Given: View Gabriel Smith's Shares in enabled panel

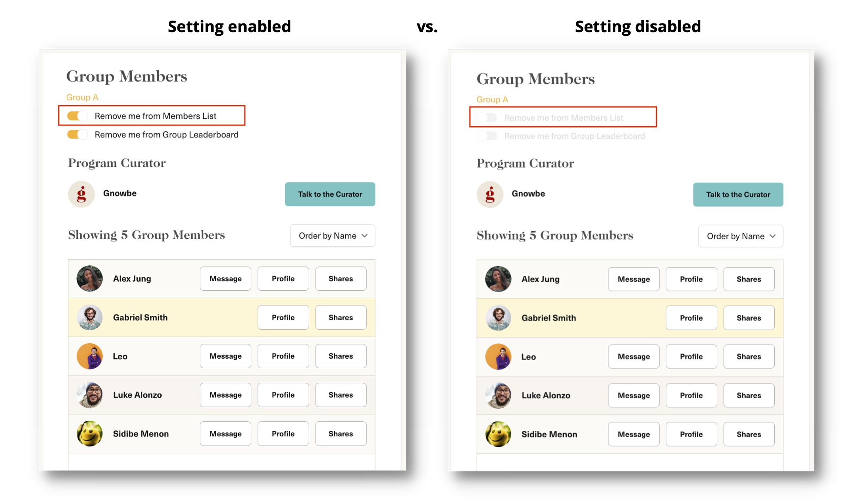Looking at the screenshot, I should point(341,317).
